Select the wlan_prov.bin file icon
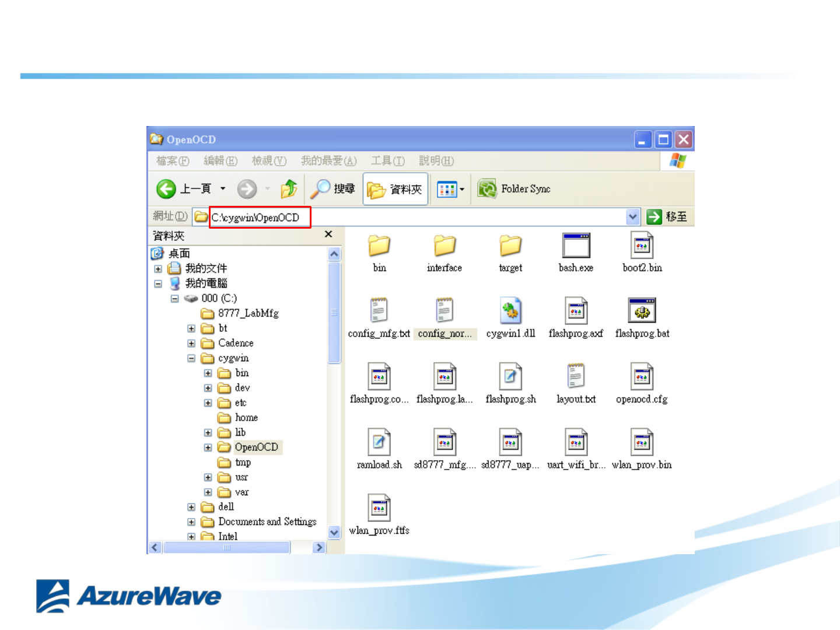Image resolution: width=840 pixels, height=630 pixels. click(642, 442)
